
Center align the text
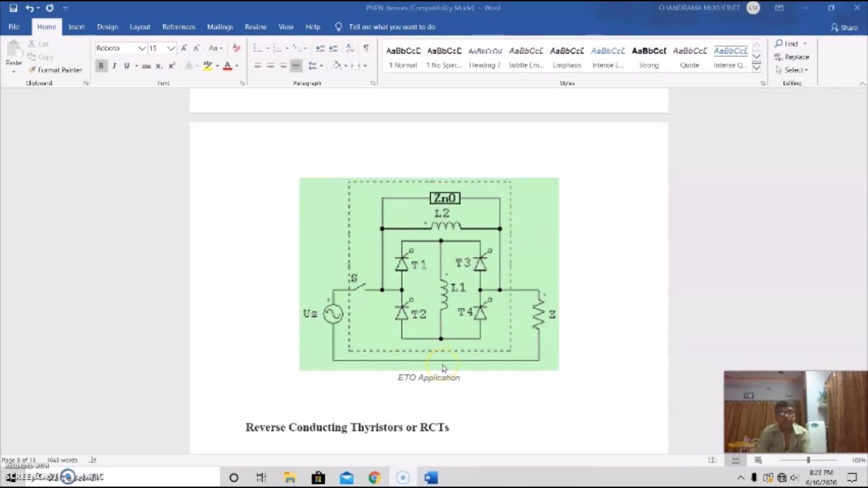coord(271,66)
